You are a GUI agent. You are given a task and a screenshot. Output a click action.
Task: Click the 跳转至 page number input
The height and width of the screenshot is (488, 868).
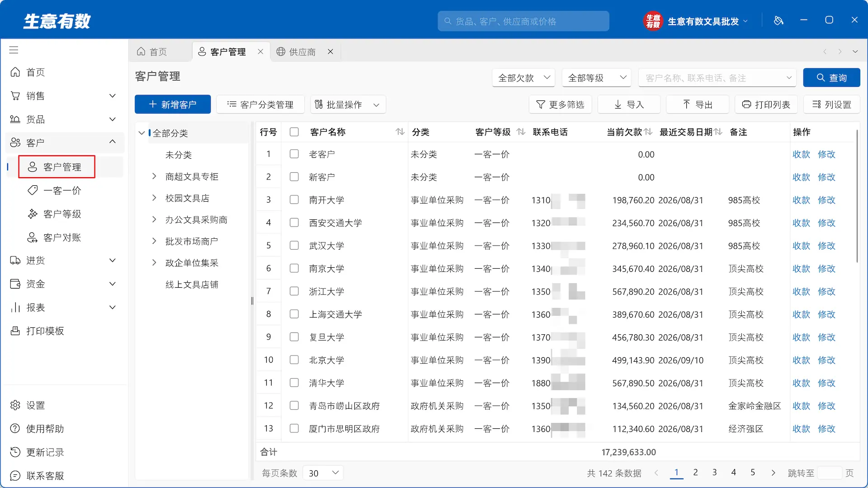(830, 473)
